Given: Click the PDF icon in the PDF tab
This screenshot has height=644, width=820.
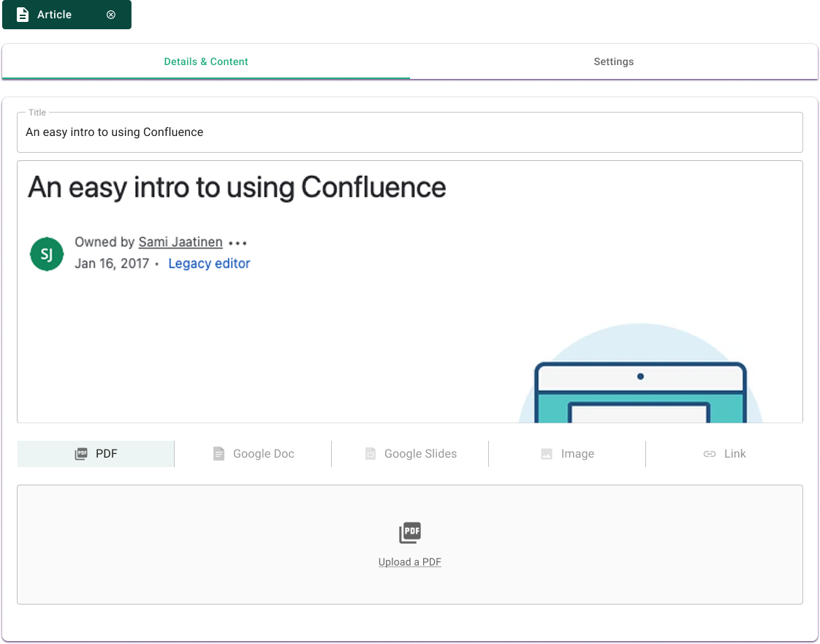Looking at the screenshot, I should point(81,454).
